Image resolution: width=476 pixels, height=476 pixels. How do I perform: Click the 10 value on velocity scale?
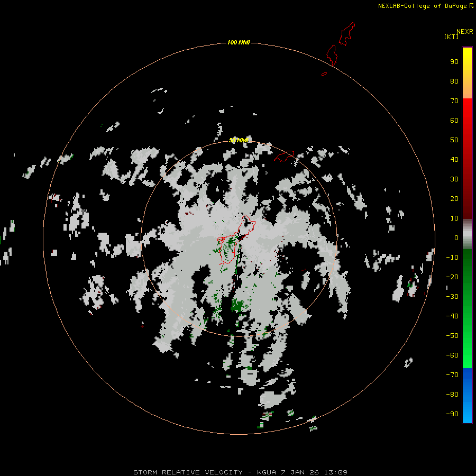point(454,218)
